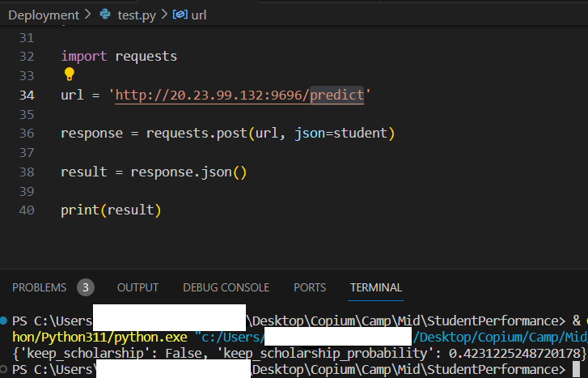The image size is (588, 378).
Task: Follow the http://20.23.99.132:9696/predict link
Action: (x=239, y=95)
